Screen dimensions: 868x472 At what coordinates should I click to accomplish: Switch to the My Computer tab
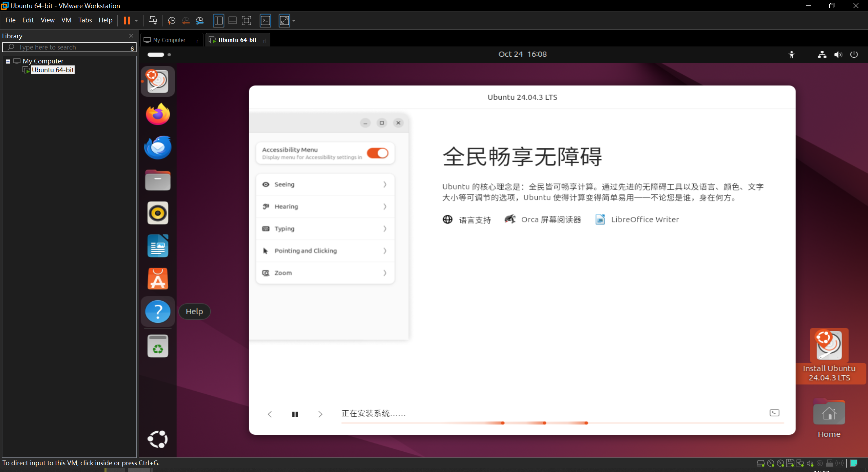[x=169, y=40]
